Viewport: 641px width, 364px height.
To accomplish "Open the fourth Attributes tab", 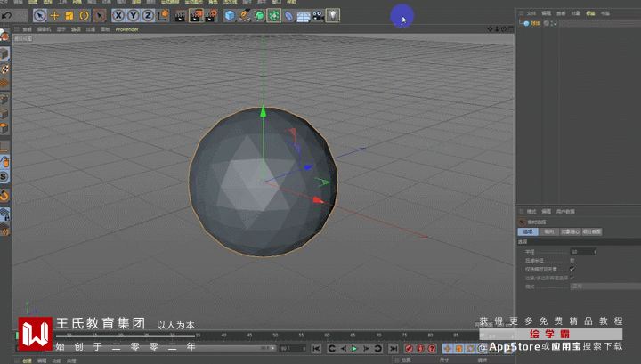I will 592,231.
